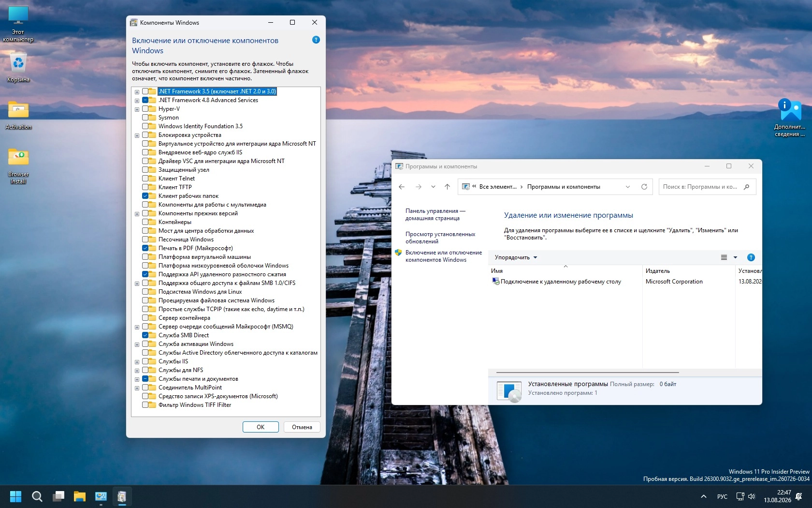Click the Отмена button

pos(302,427)
